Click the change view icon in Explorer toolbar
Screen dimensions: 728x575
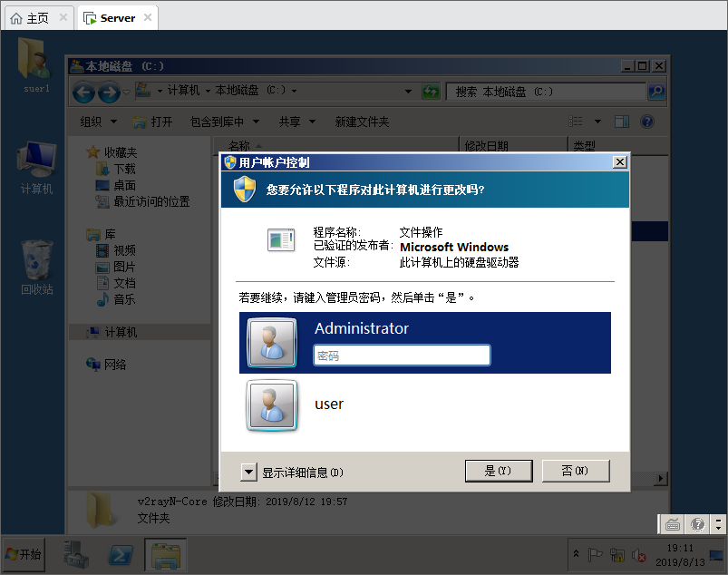pos(576,122)
